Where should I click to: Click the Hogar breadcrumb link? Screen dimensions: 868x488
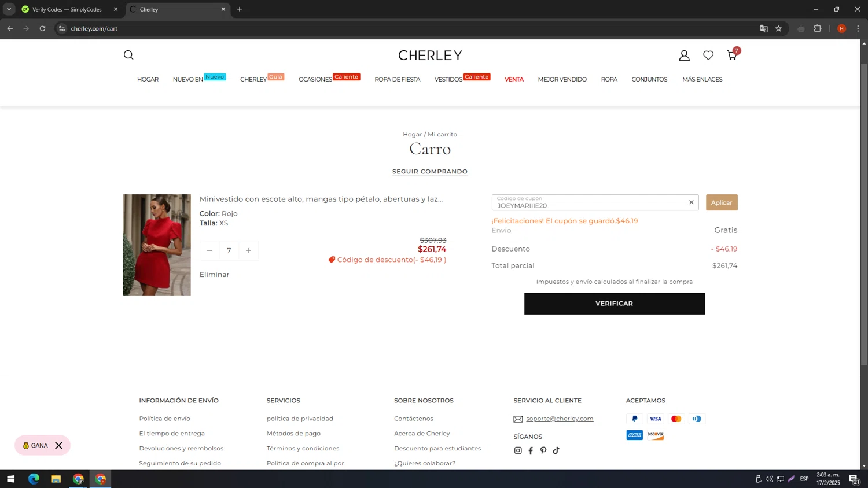413,134
